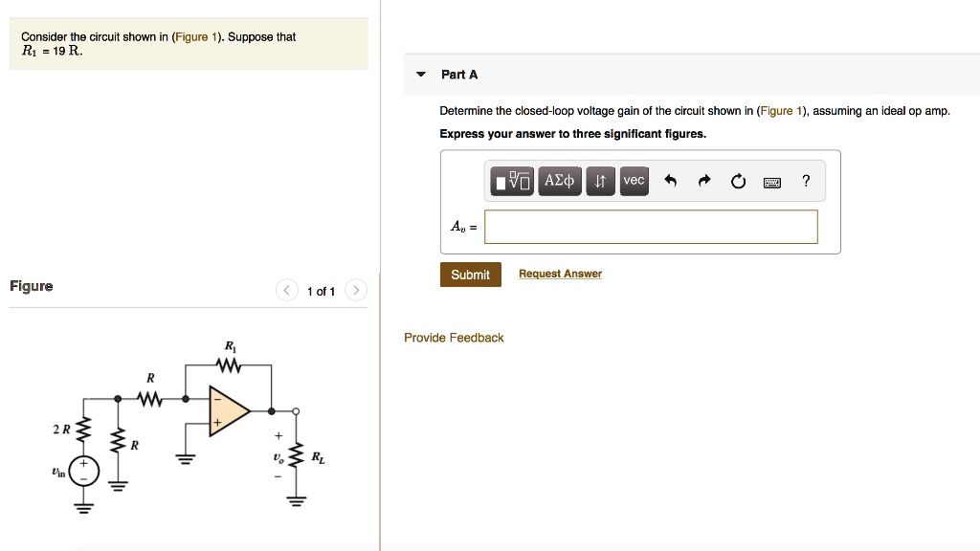980x551 pixels.
Task: Click Request Answer
Action: point(559,274)
